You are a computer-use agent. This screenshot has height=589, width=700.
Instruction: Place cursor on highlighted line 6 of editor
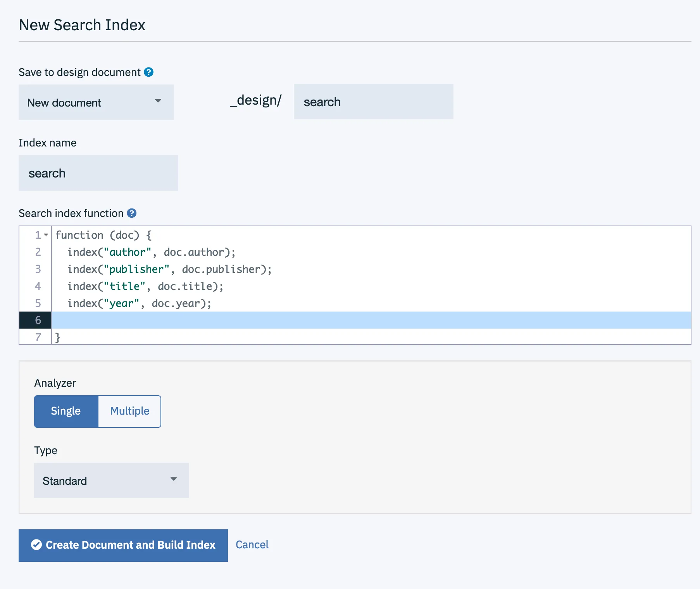click(x=371, y=320)
